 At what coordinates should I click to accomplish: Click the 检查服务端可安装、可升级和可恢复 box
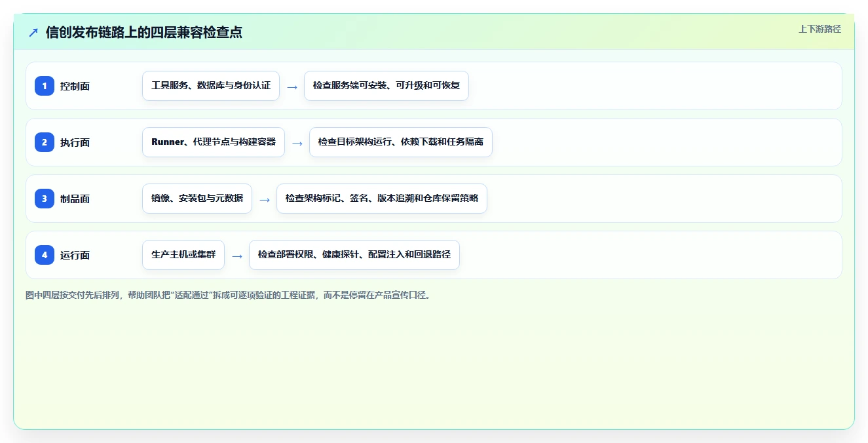(x=387, y=86)
